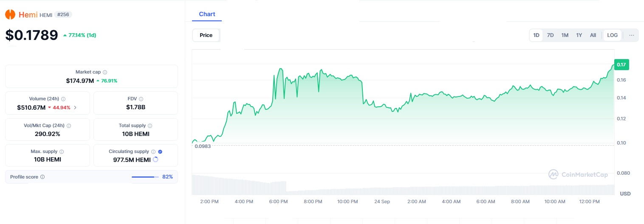Click the current price tag 0.17
The image size is (644, 224).
coord(621,65)
